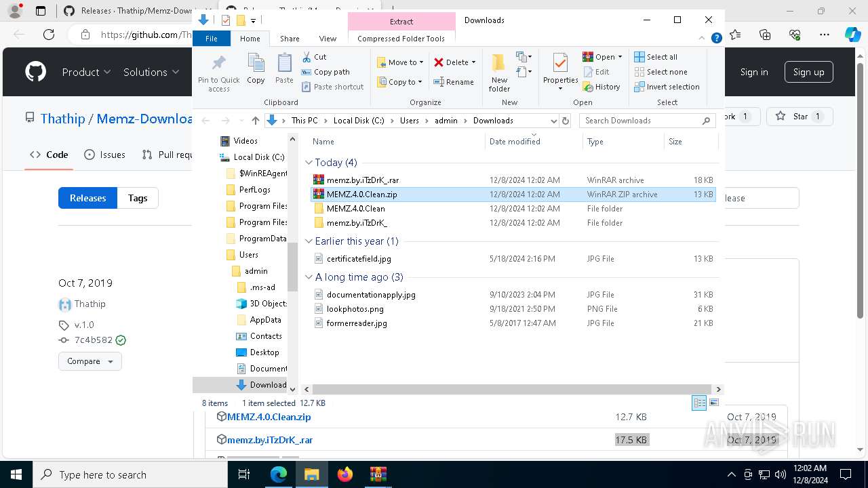The image size is (868, 488).
Task: Select Desktop in navigation tree
Action: [264, 352]
